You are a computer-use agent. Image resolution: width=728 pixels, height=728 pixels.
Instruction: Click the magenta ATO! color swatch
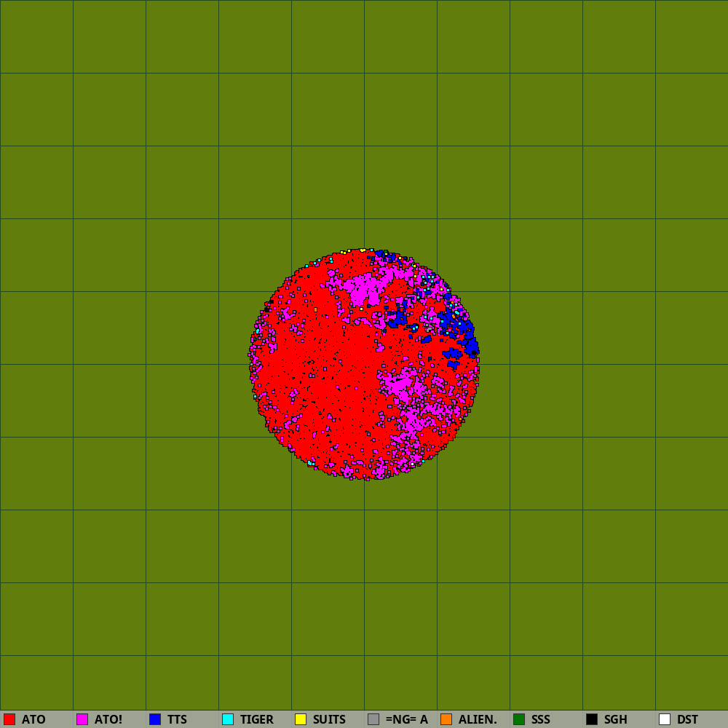point(82,719)
